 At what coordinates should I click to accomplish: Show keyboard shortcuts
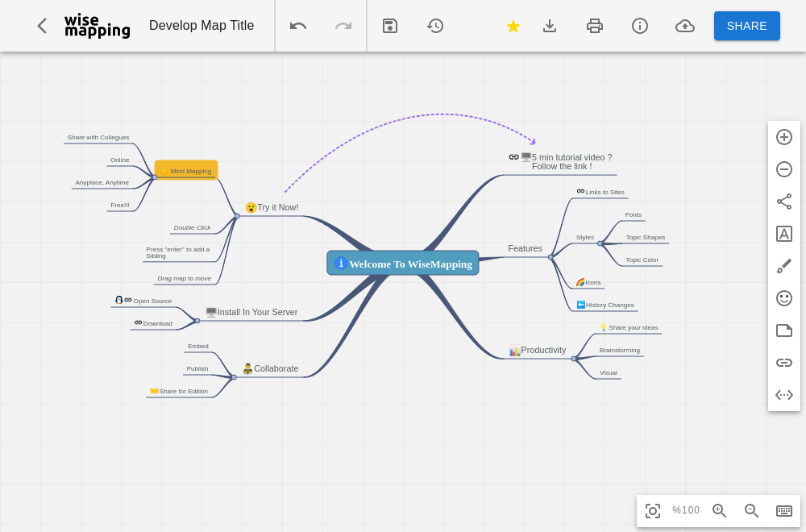[784, 510]
